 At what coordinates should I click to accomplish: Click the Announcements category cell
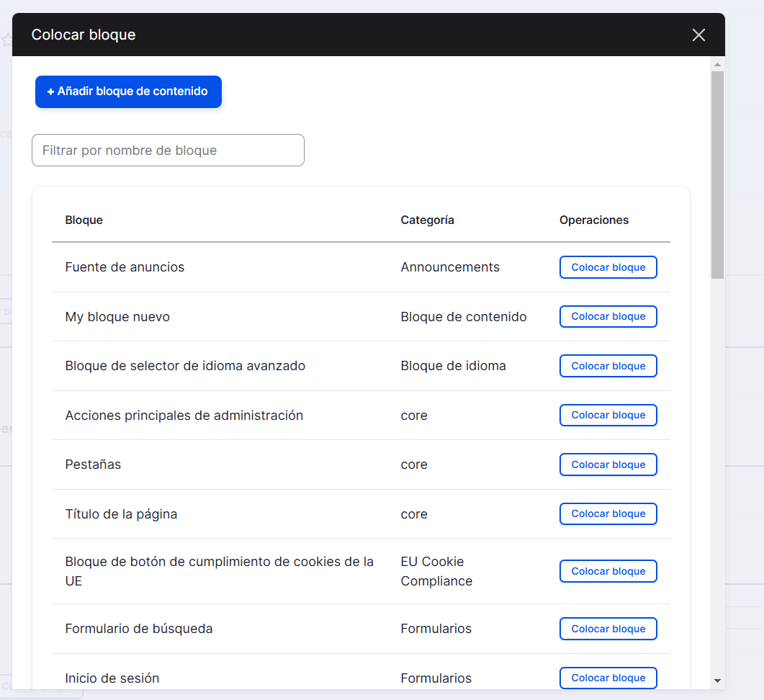pyautogui.click(x=450, y=267)
